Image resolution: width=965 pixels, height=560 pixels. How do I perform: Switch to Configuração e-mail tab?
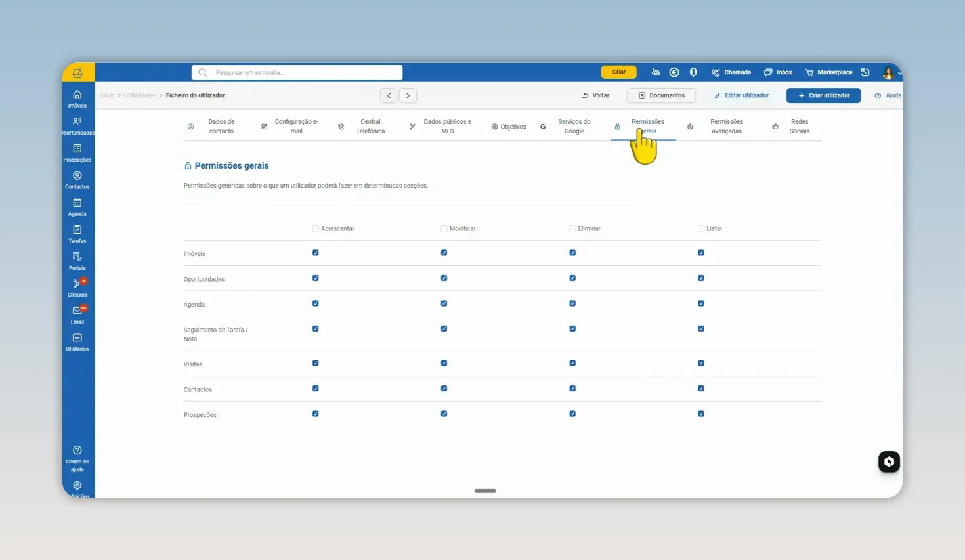291,127
